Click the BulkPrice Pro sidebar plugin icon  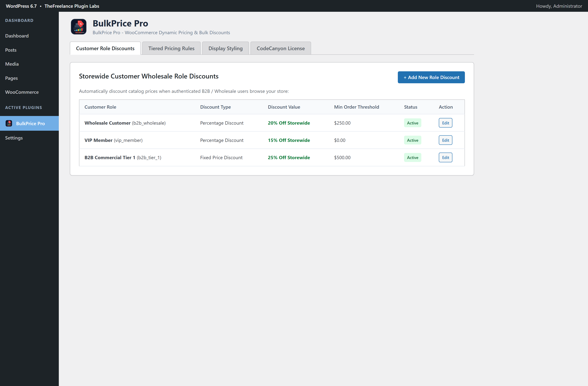tap(9, 123)
